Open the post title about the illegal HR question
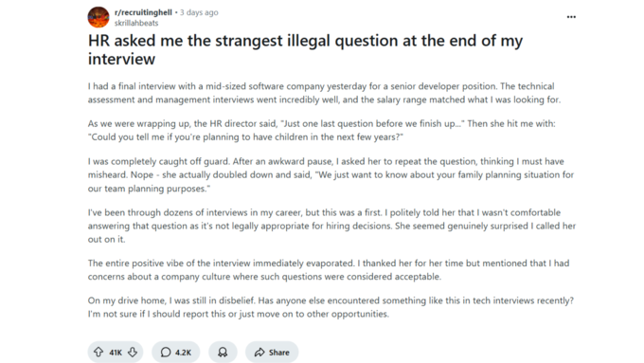Viewport: 644px width, 363px height. click(x=305, y=49)
